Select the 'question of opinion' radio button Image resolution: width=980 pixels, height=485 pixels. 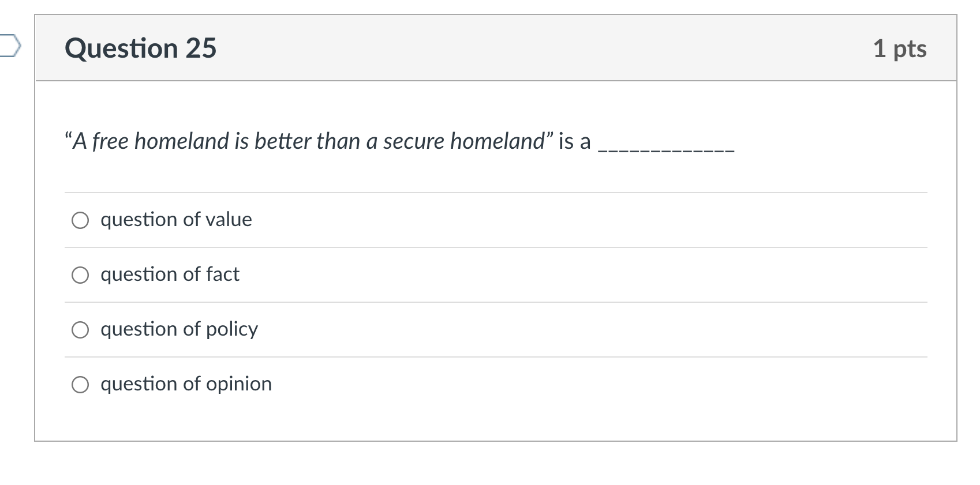coord(81,384)
